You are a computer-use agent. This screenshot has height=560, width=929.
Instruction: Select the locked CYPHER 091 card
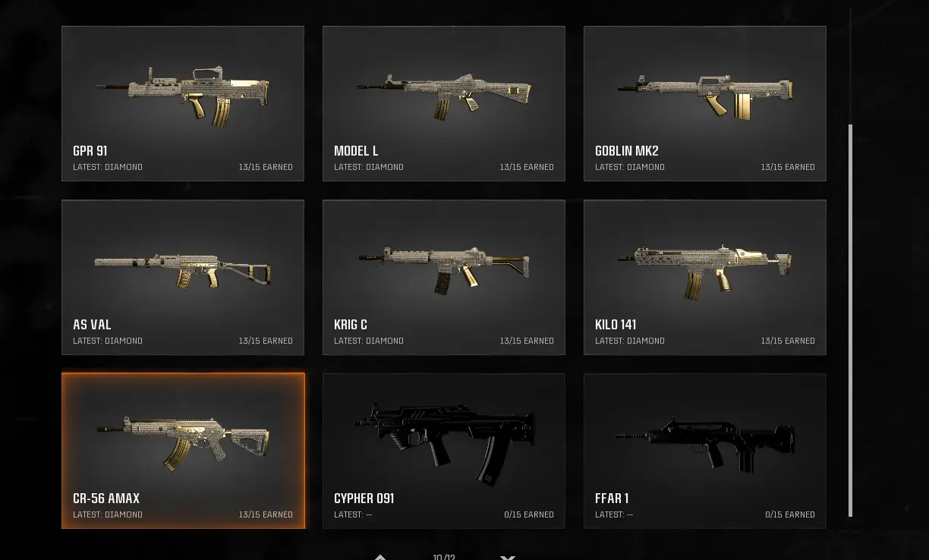(x=444, y=451)
